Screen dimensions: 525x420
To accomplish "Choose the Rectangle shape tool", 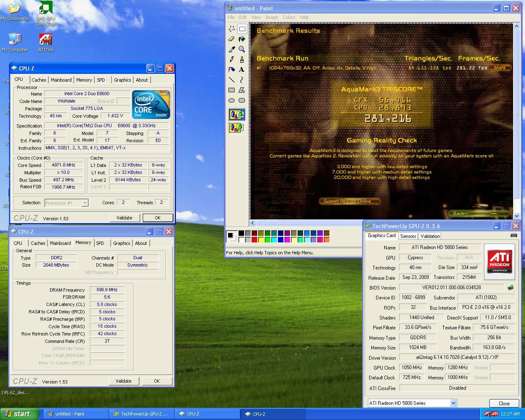I will click(232, 90).
